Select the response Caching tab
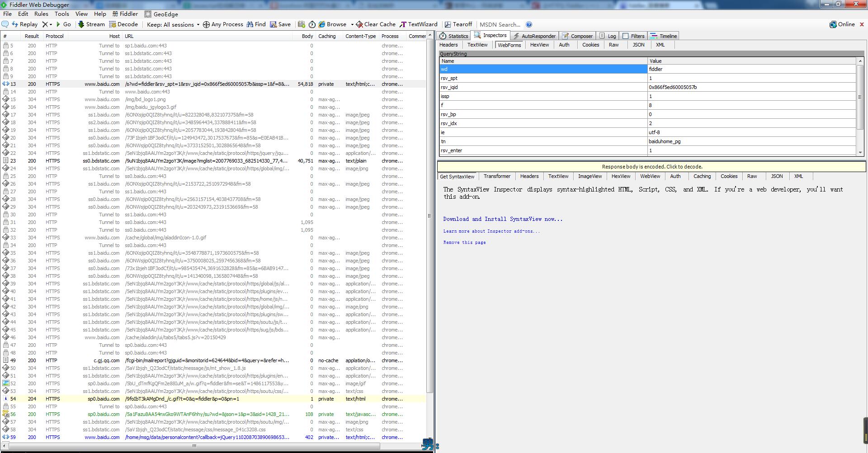 click(x=702, y=176)
